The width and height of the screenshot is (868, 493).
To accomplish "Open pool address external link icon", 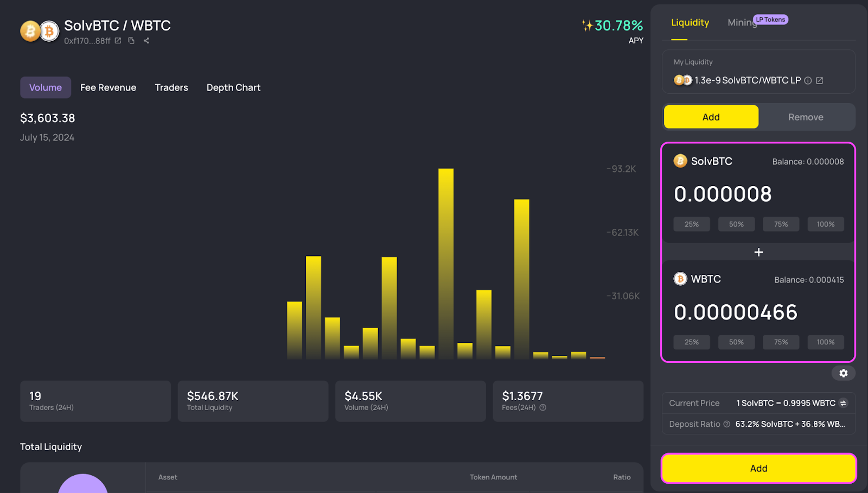I will click(x=118, y=41).
